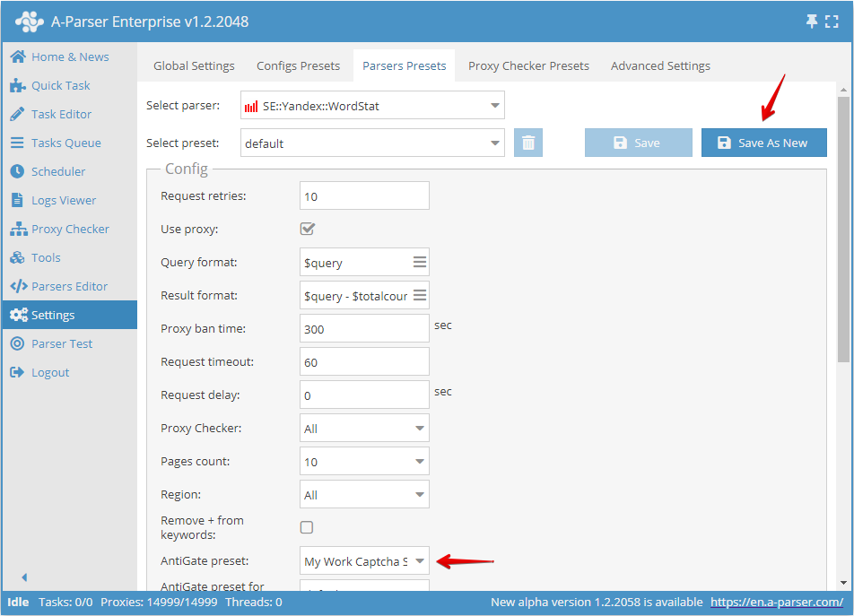Open Result format menu icon
The width and height of the screenshot is (854, 616).
click(x=419, y=295)
